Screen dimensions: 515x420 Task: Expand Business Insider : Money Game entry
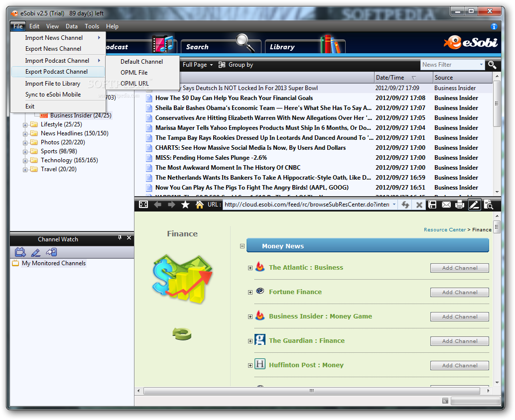[250, 316]
